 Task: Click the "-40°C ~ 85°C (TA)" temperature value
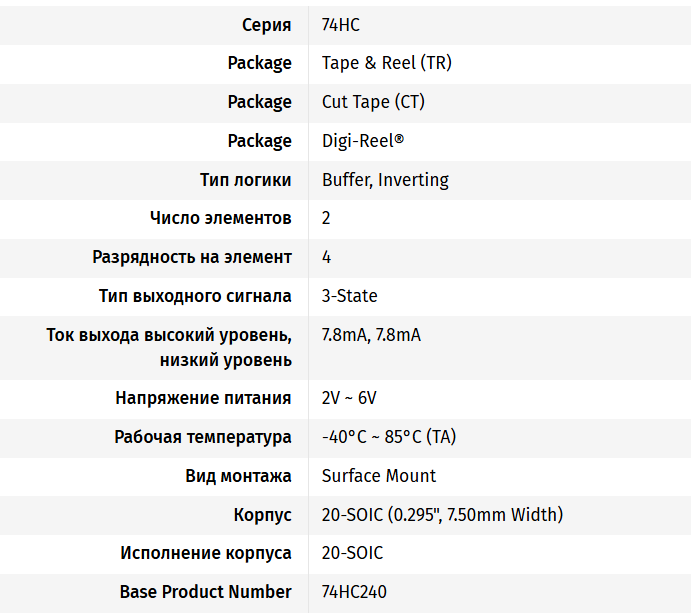[x=389, y=437]
